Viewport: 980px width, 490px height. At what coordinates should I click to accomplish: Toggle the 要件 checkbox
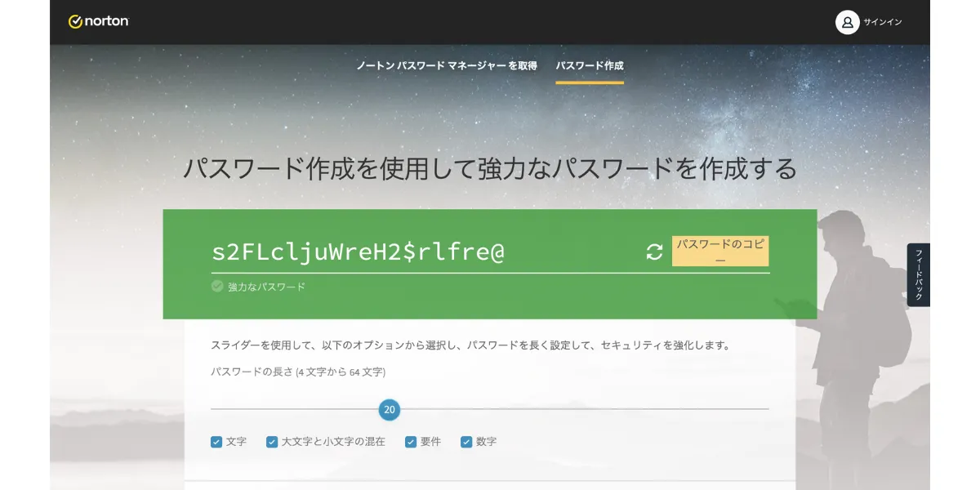(411, 442)
